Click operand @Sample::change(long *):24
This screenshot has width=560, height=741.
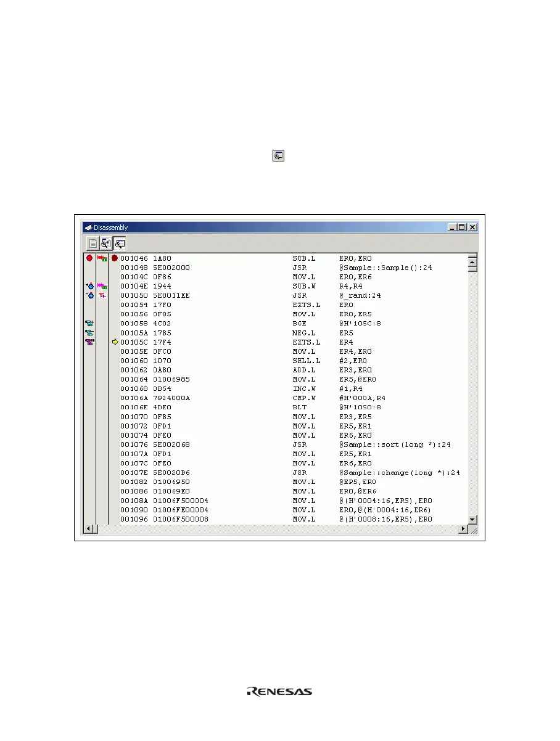click(401, 473)
